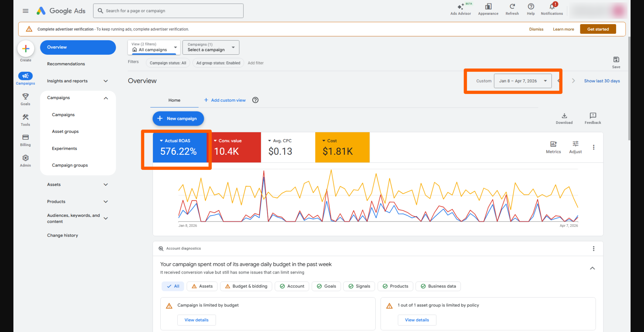Open Billing in left rail
Screen dimensions: 644x332
tap(25, 140)
